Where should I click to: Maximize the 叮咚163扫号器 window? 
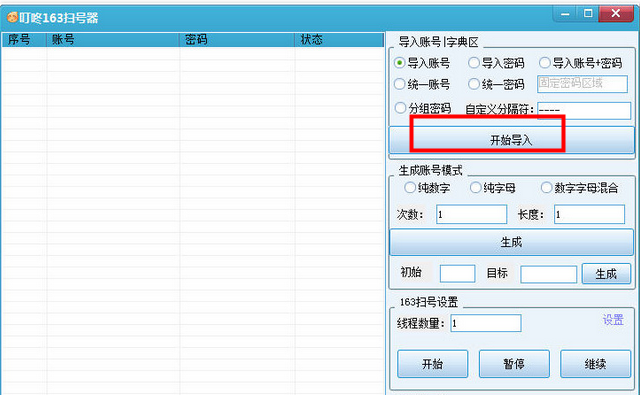point(588,14)
